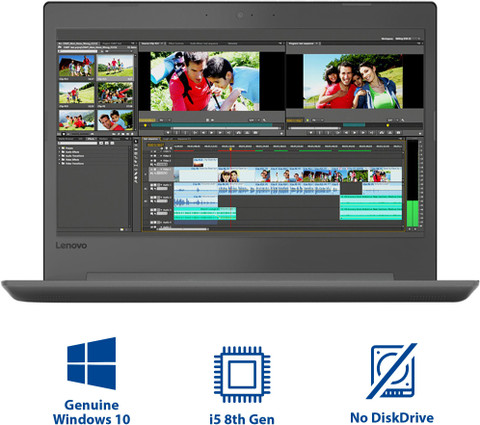Select the Hand tool in Tools panel
Viewport: 480px width, 425px height.
pos(136,178)
